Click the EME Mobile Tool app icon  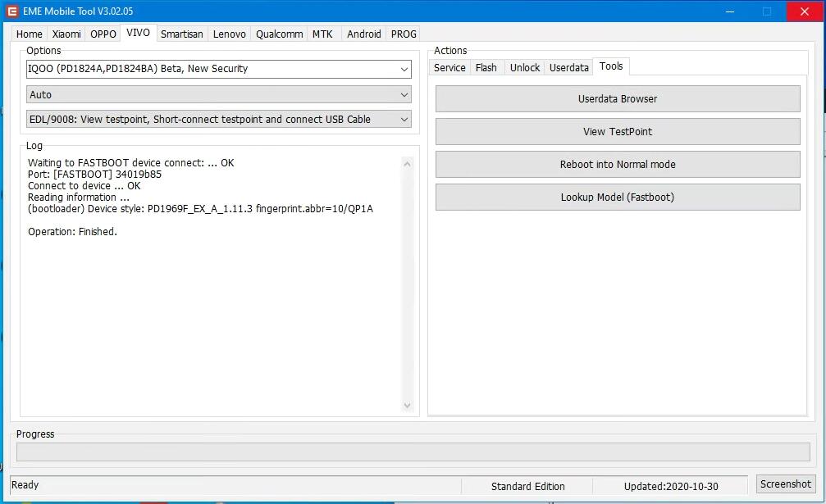point(12,11)
